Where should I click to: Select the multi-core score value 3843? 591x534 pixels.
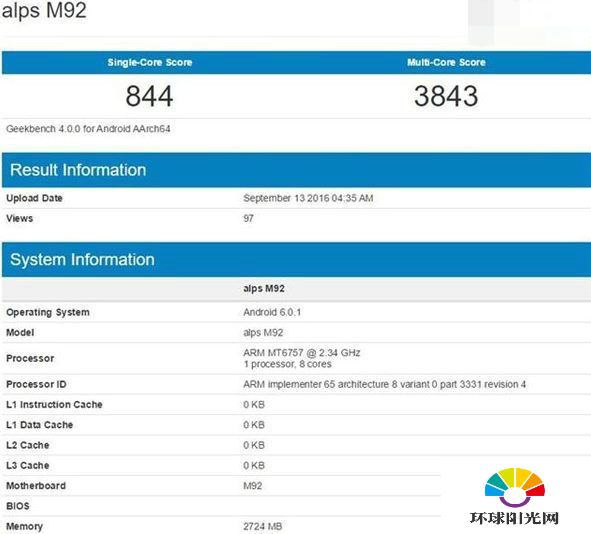click(446, 96)
